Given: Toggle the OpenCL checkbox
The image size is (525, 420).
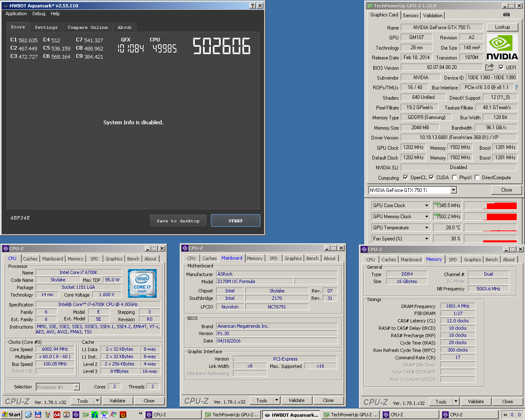Looking at the screenshot, I should click(406, 177).
